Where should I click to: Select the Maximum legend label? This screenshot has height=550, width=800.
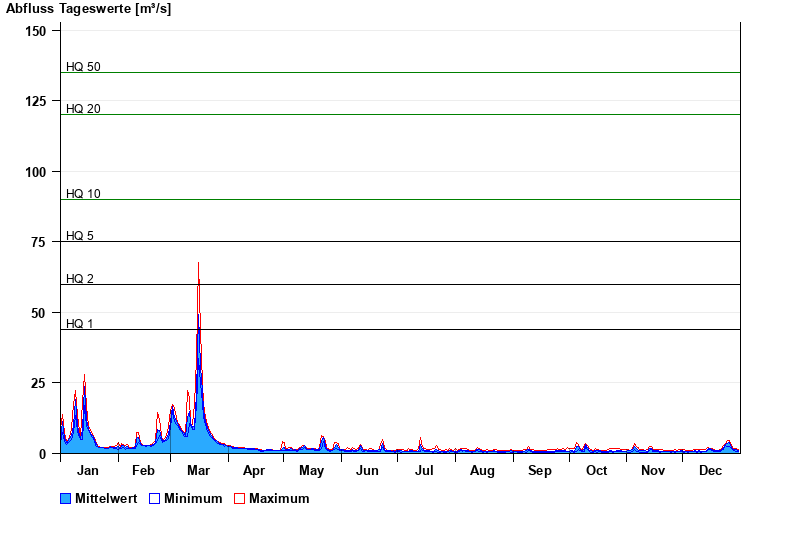pos(279,499)
